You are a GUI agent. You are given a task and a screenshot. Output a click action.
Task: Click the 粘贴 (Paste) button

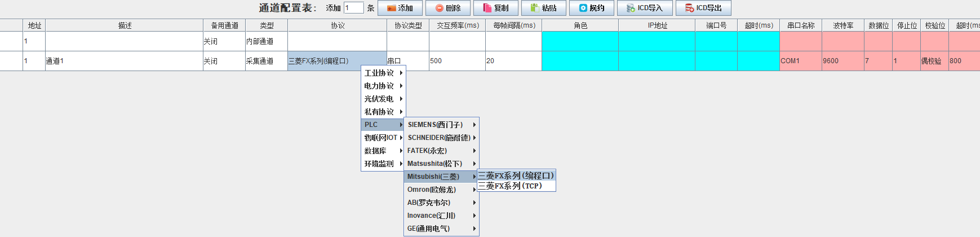tap(543, 8)
